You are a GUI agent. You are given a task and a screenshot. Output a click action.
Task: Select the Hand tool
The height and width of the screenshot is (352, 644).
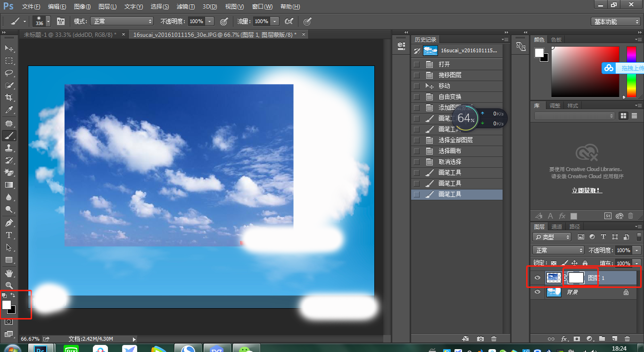[9, 273]
